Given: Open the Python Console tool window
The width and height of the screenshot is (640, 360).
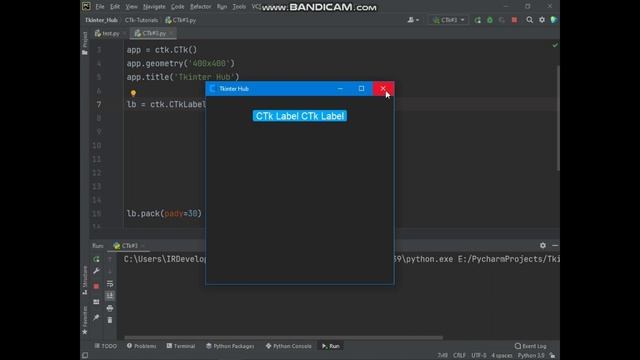Looking at the screenshot, I should pyautogui.click(x=289, y=346).
